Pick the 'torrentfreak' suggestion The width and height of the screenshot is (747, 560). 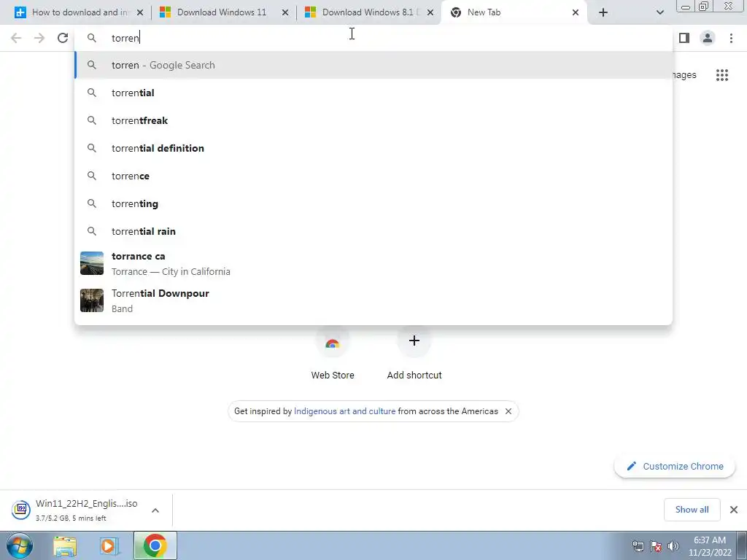[373, 120]
